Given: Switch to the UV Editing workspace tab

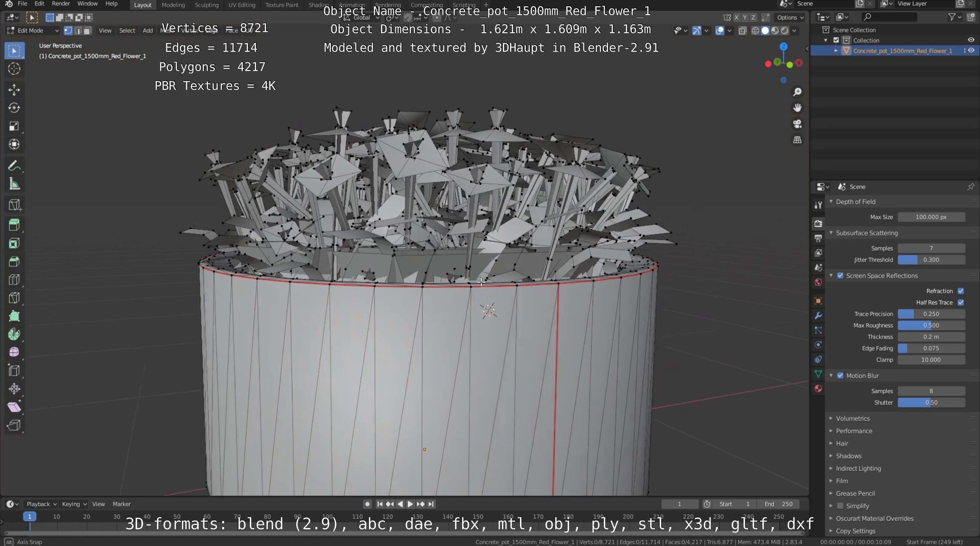Looking at the screenshot, I should pos(242,5).
